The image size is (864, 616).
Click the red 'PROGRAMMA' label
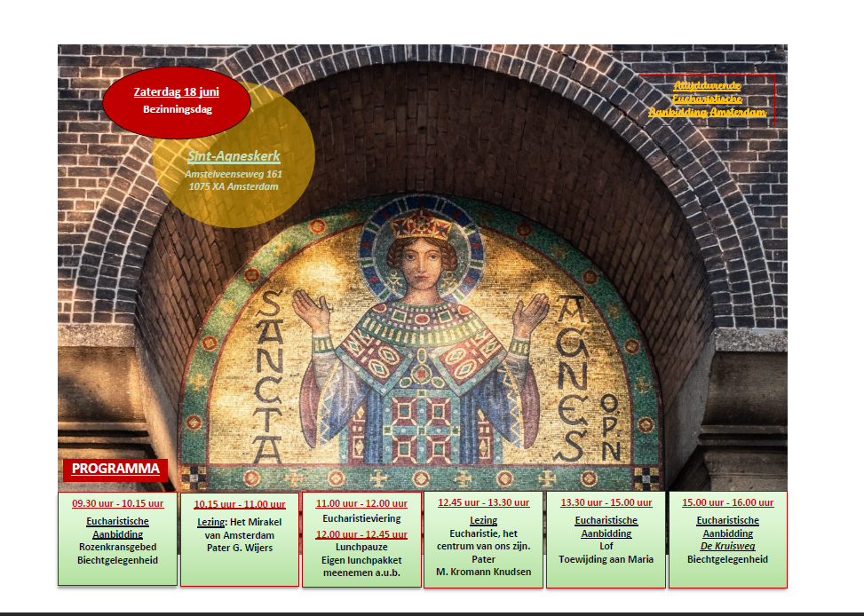click(115, 469)
